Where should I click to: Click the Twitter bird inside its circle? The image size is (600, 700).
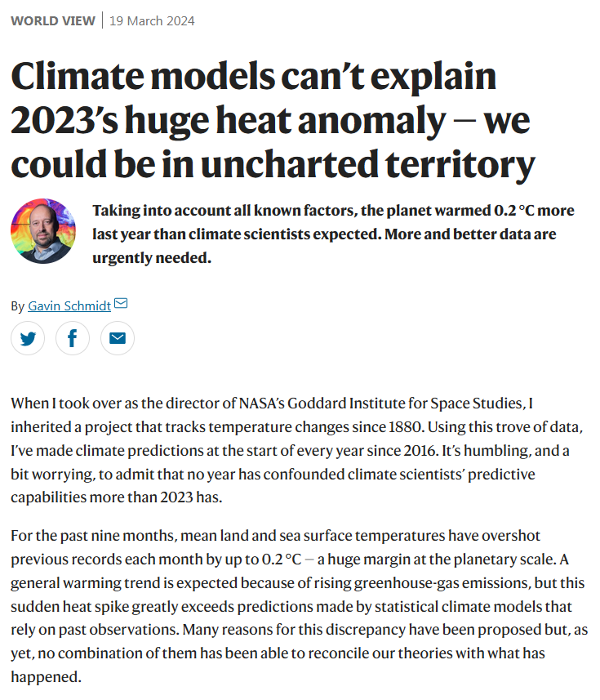pos(28,337)
